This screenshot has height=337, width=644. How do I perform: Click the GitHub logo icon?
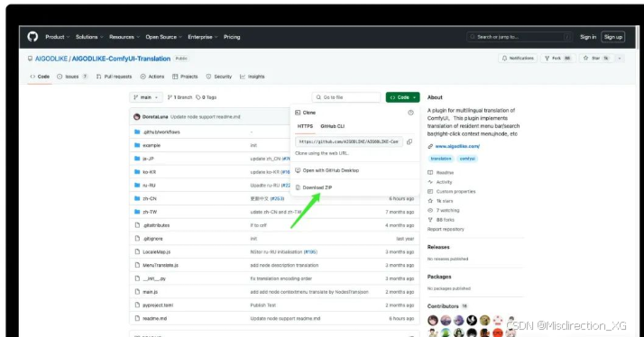pos(32,37)
